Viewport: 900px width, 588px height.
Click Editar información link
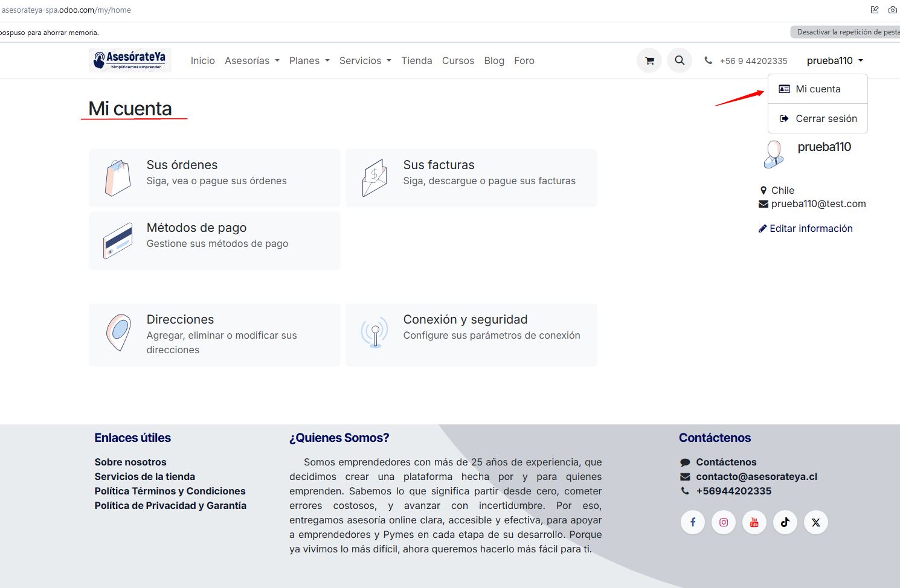point(811,229)
